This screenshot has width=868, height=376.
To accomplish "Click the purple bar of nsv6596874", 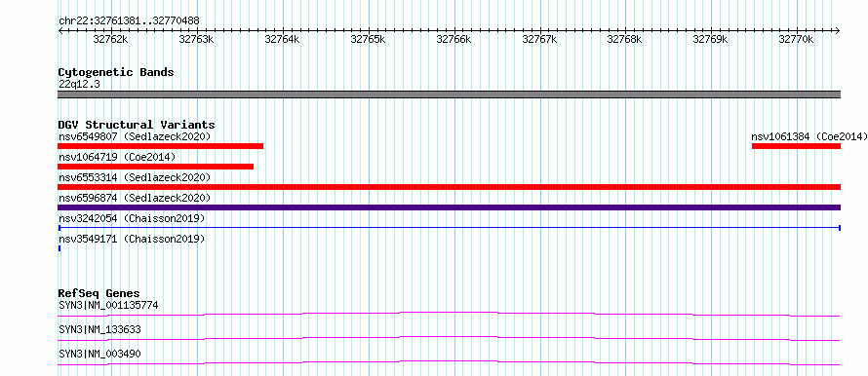I will (x=449, y=207).
